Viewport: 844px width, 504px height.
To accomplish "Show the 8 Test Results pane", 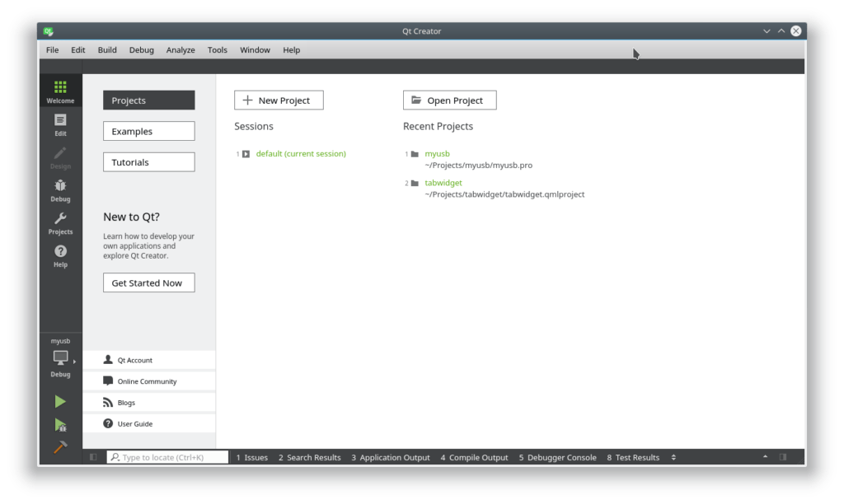I will click(x=633, y=457).
